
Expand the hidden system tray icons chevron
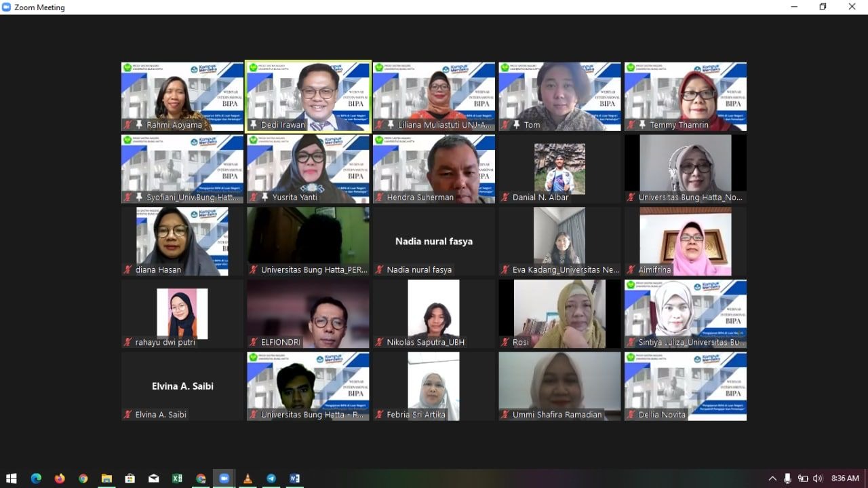[x=772, y=478]
